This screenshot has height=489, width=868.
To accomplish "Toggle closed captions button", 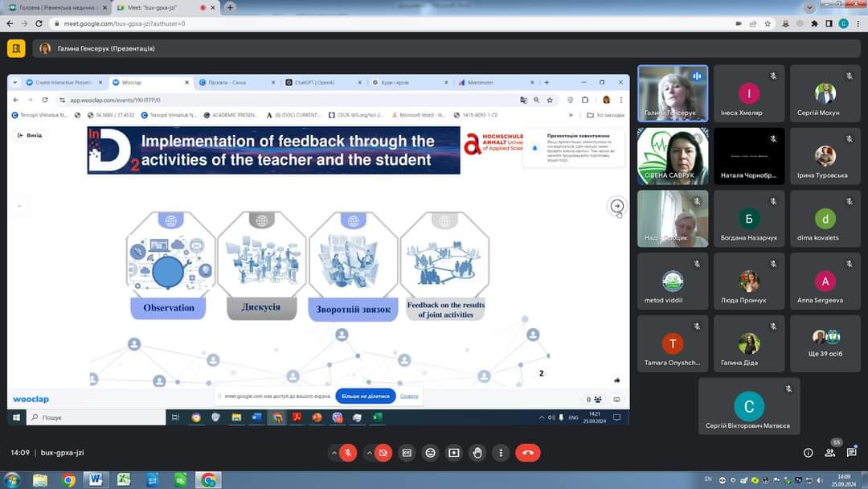I will pyautogui.click(x=407, y=453).
